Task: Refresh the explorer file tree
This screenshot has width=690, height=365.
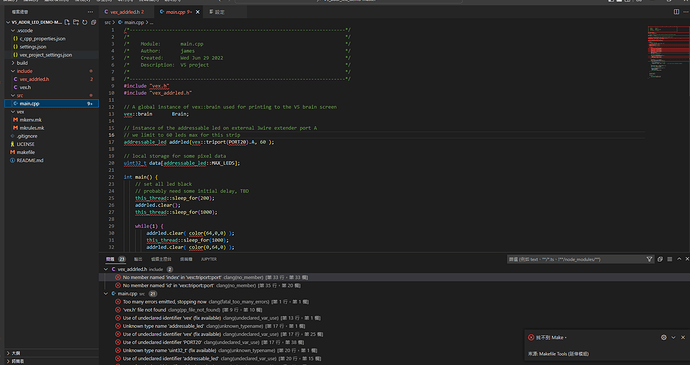Action: (84, 22)
